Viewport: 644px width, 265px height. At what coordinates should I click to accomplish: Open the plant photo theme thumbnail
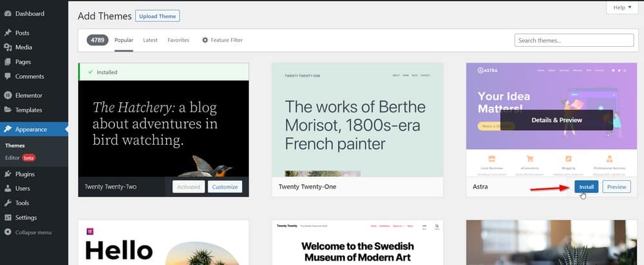[552, 242]
